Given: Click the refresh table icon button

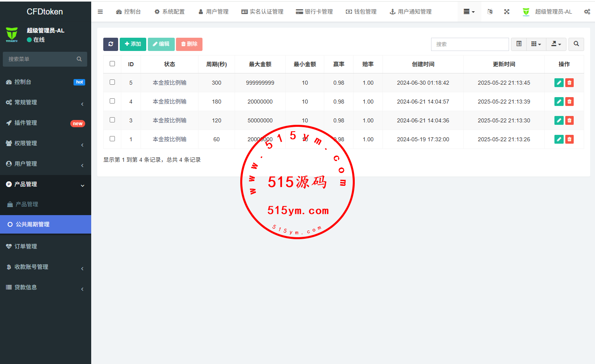Looking at the screenshot, I should point(110,44).
